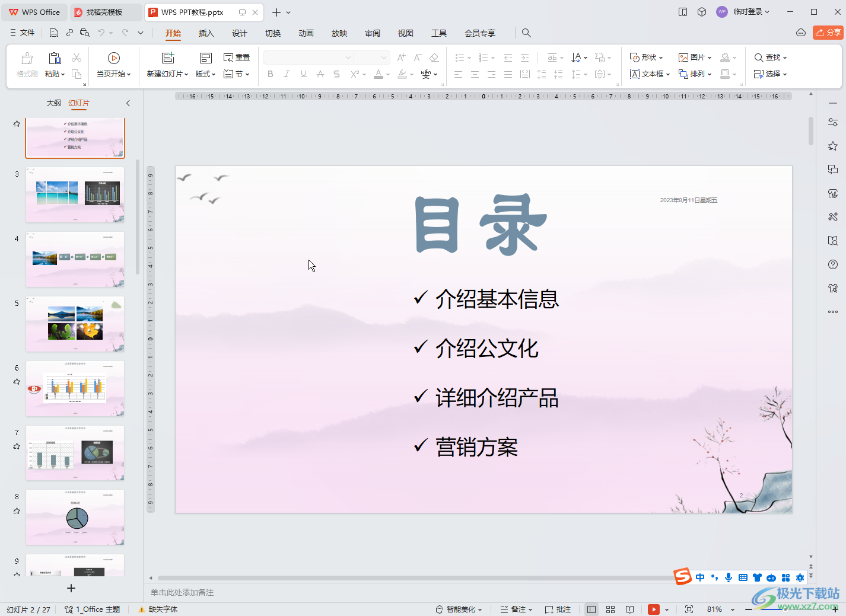
Task: Toggle strikethrough formatting (S)
Action: (336, 74)
